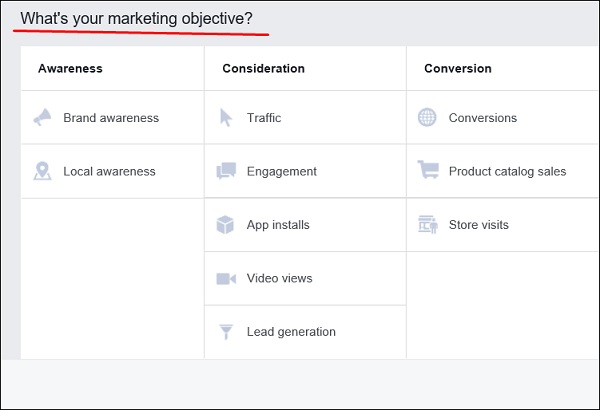
Task: Click the cursor arrow Traffic icon
Action: click(x=226, y=118)
